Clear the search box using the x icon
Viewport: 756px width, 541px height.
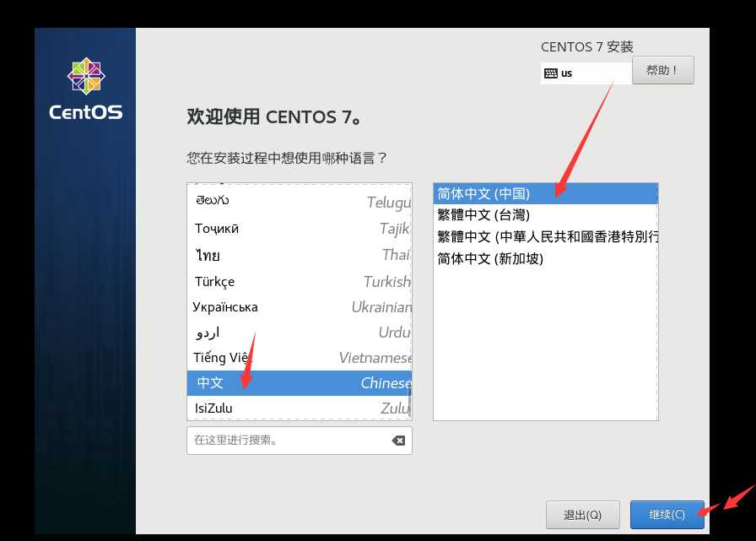(x=397, y=440)
